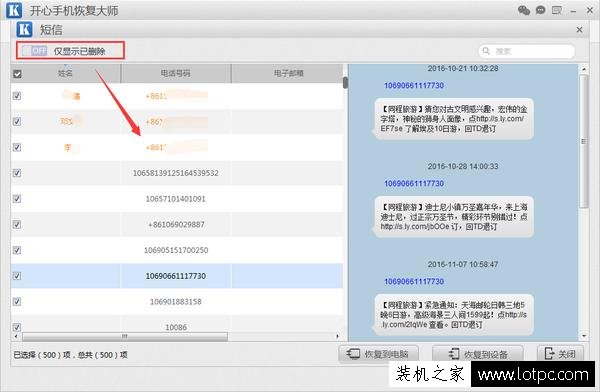Click the 同程旅游 金字塔 message bubble
Viewport: 600px width, 392px height.
[x=453, y=119]
